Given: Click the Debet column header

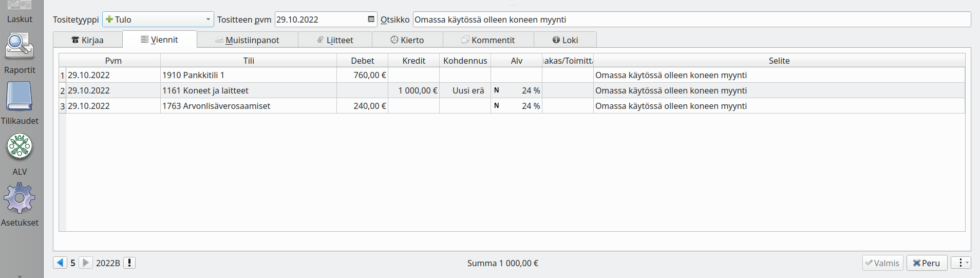Looking at the screenshot, I should [363, 61].
